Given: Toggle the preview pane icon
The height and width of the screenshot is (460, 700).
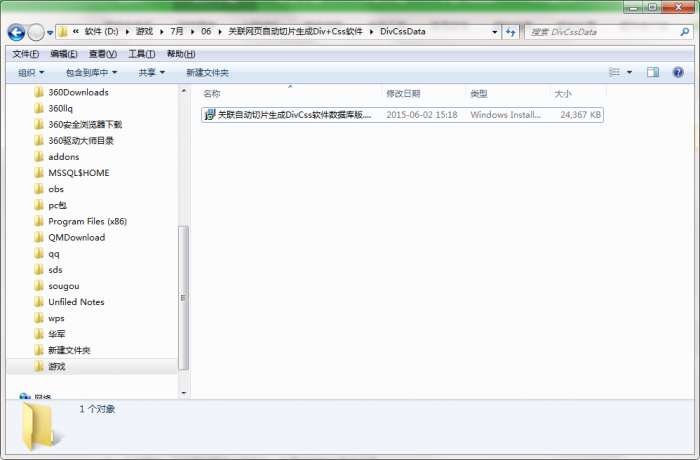Looking at the screenshot, I should 653,72.
